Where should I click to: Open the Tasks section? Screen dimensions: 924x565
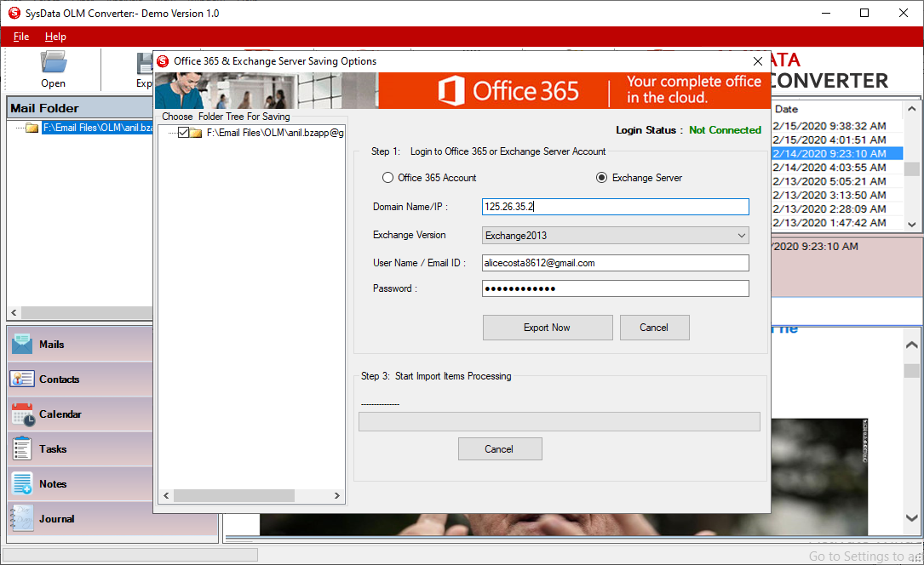(80, 449)
